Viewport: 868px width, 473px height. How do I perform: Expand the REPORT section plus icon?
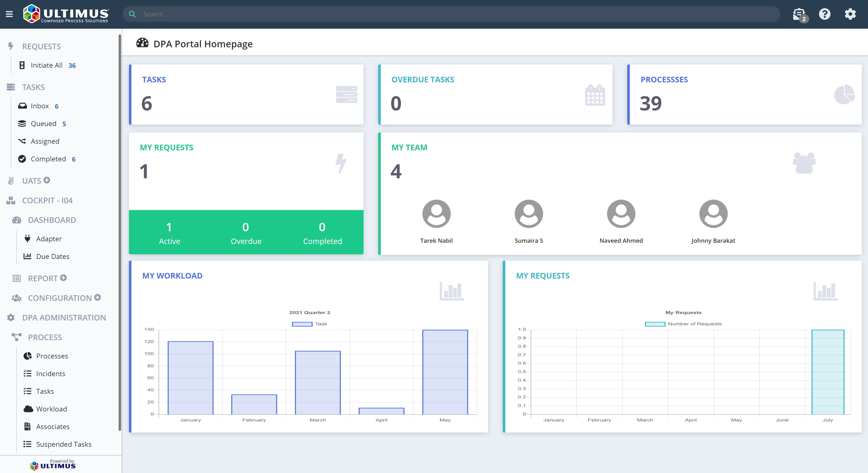pos(63,278)
